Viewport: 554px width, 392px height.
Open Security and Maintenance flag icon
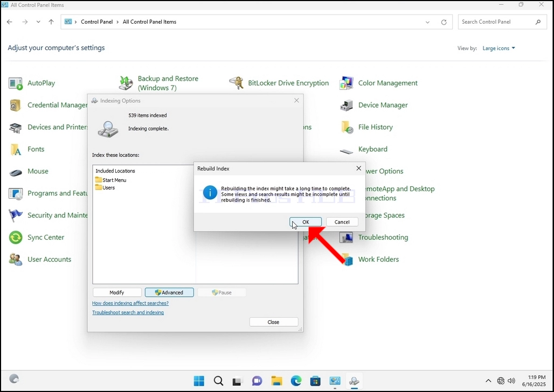click(x=15, y=215)
